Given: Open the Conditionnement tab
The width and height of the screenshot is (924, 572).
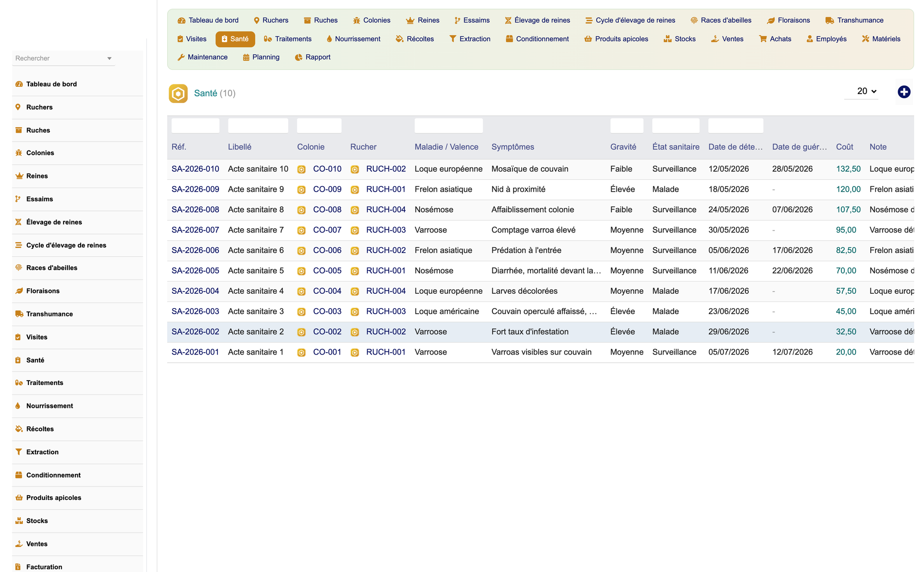Looking at the screenshot, I should [537, 39].
